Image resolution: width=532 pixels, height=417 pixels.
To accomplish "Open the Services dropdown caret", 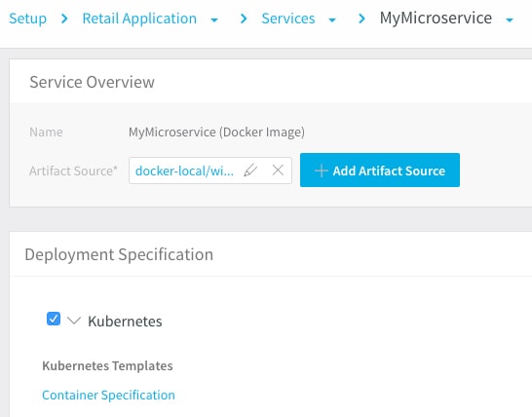I will pyautogui.click(x=332, y=20).
